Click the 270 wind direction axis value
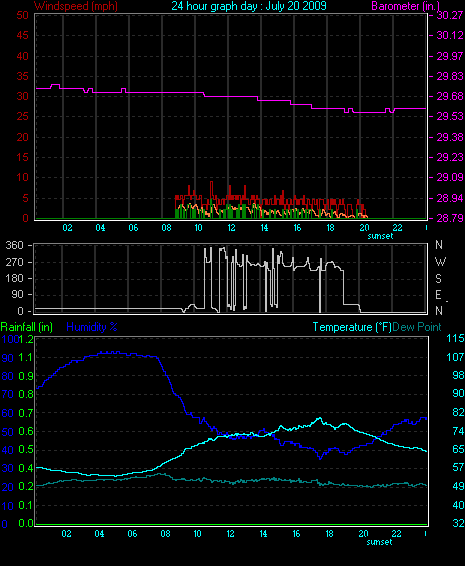465x566 pixels. pos(14,262)
